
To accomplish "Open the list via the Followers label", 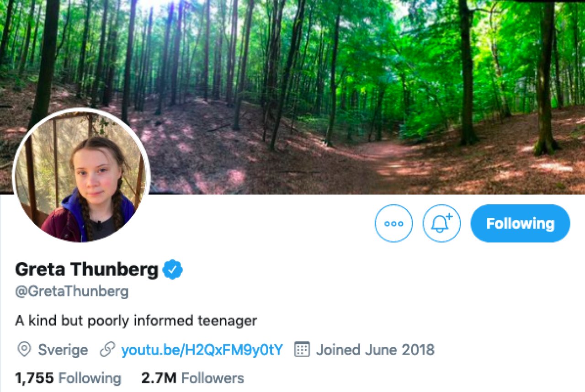I will [x=213, y=378].
